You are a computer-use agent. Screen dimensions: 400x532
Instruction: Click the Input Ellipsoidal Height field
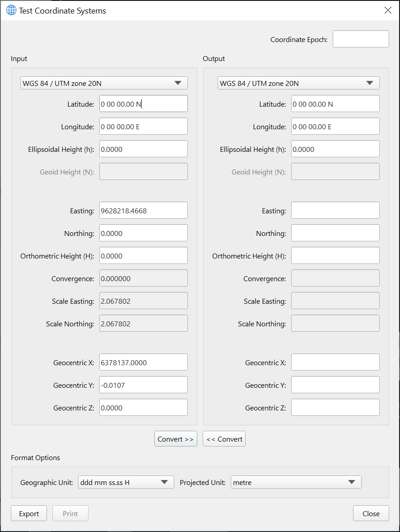(143, 149)
